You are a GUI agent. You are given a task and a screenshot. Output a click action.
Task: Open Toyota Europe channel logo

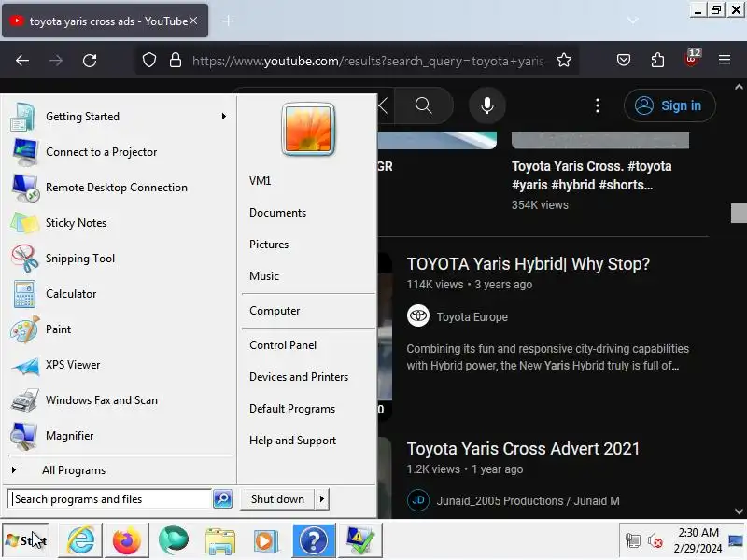point(418,316)
